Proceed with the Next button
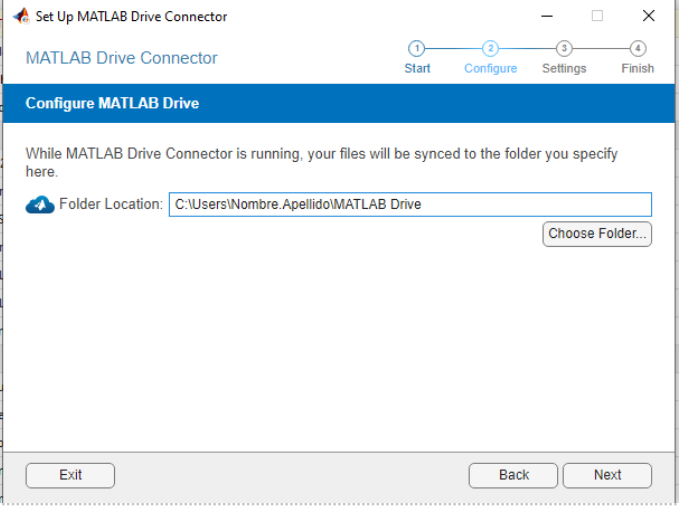This screenshot has width=679, height=507. [607, 475]
